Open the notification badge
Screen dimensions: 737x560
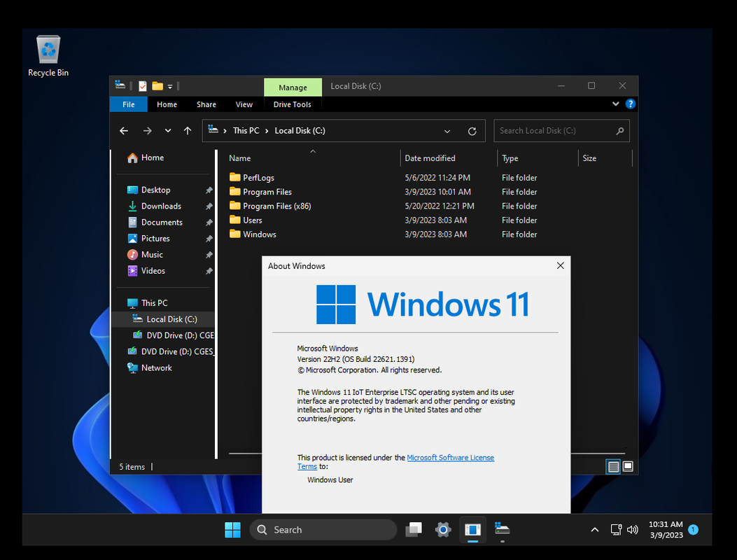pyautogui.click(x=693, y=530)
